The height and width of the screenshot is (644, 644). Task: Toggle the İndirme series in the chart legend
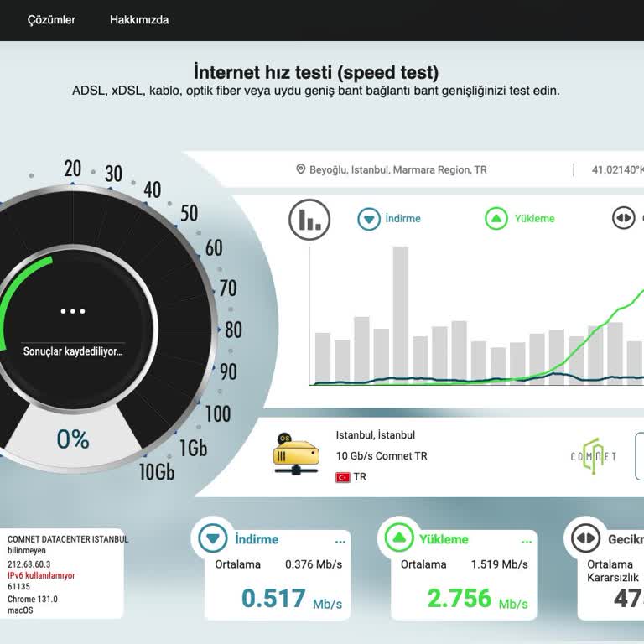pyautogui.click(x=389, y=219)
